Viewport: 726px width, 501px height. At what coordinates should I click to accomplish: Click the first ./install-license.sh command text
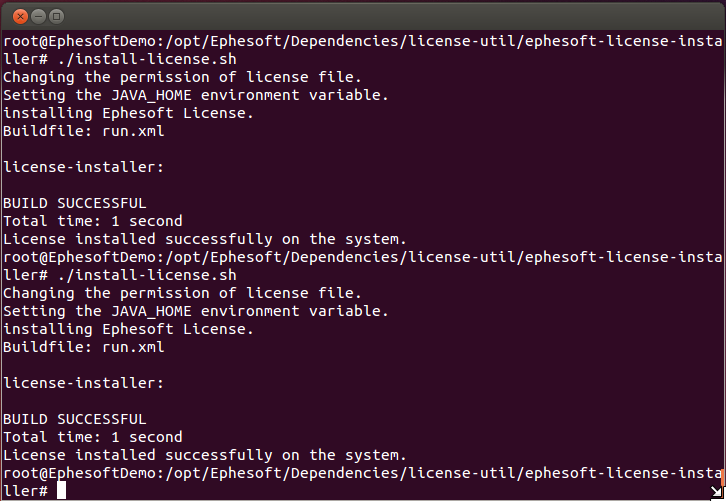pos(147,59)
